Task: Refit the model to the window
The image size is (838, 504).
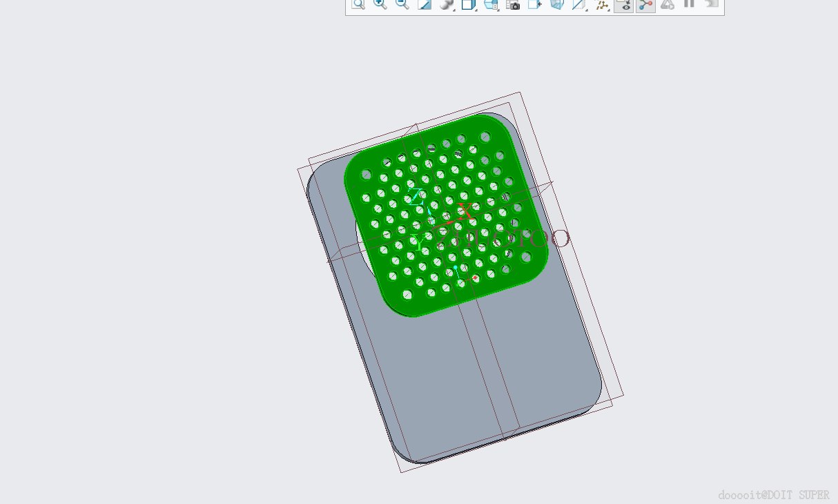Action: pyautogui.click(x=358, y=4)
